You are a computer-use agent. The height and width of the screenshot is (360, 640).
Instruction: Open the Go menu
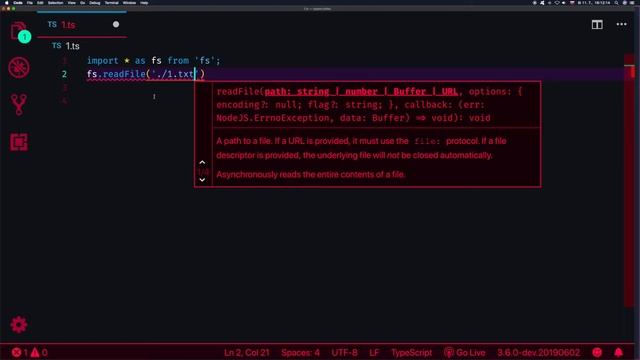click(x=82, y=3)
